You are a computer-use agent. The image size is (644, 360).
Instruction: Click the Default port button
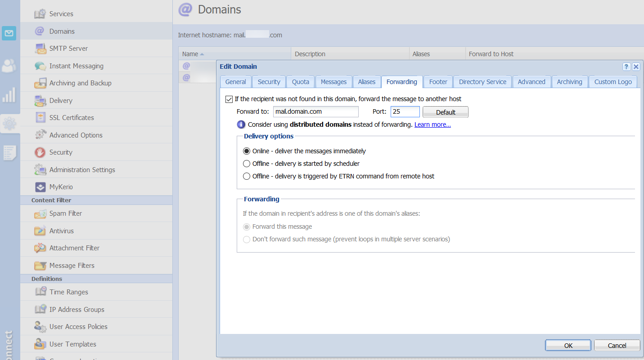[446, 112]
